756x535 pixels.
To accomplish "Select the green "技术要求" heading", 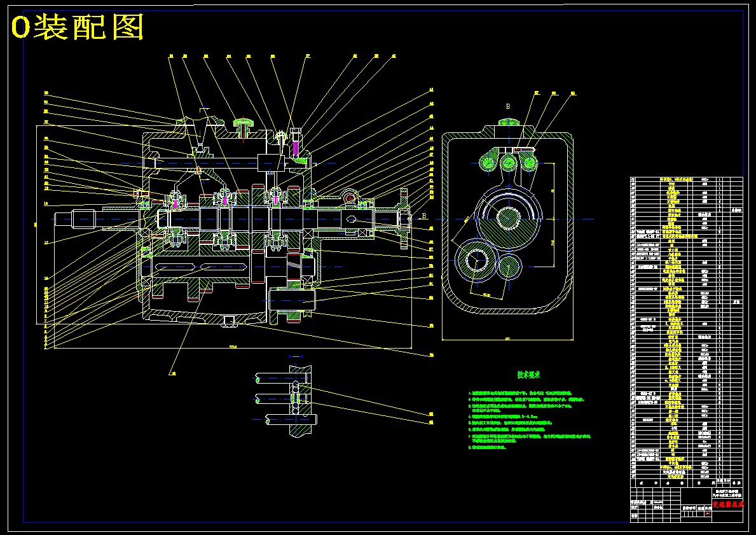I will [528, 375].
